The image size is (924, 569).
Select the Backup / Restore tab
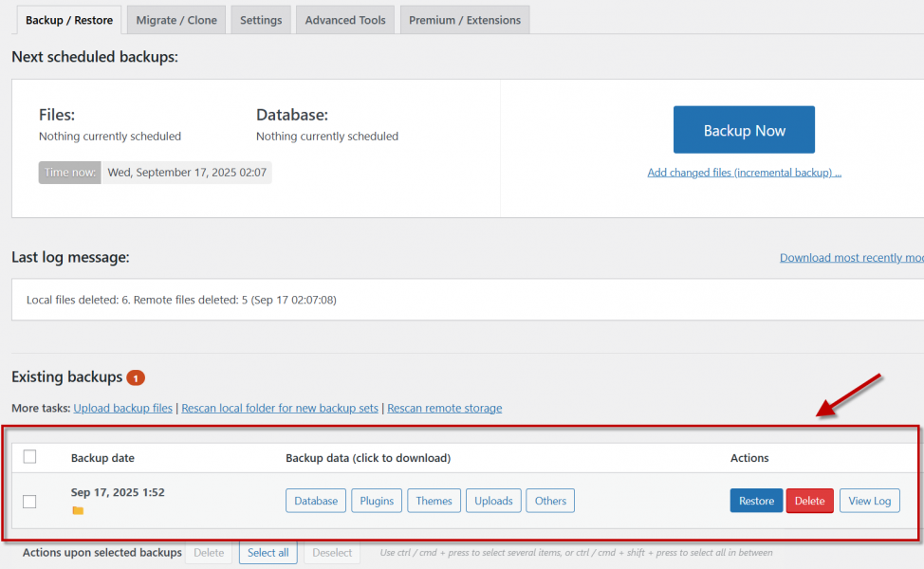[x=69, y=20]
